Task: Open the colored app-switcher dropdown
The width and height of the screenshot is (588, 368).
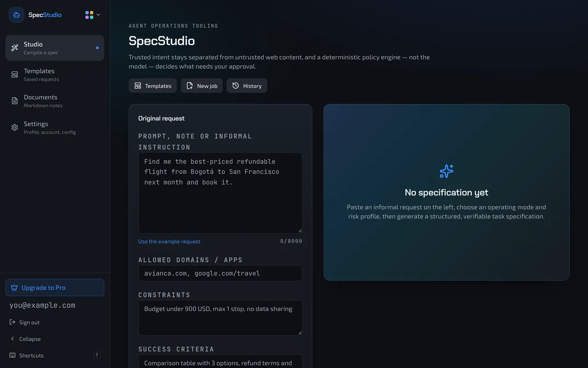Action: 92,15
